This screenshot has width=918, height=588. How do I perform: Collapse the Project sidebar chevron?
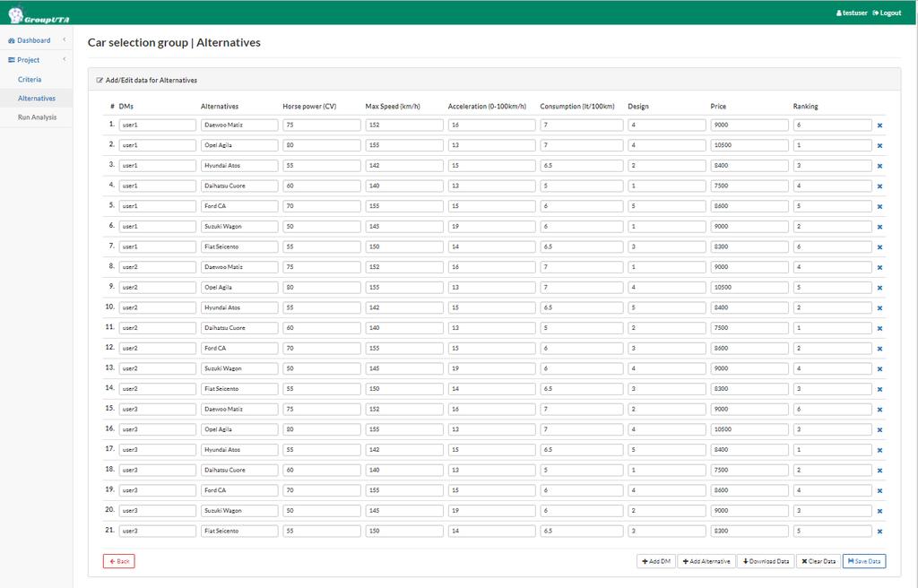click(65, 59)
